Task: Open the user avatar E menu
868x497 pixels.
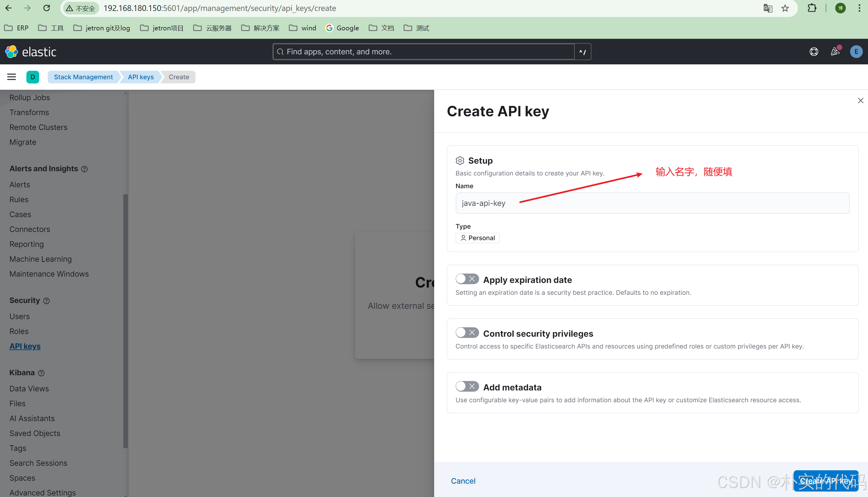Action: pyautogui.click(x=856, y=52)
